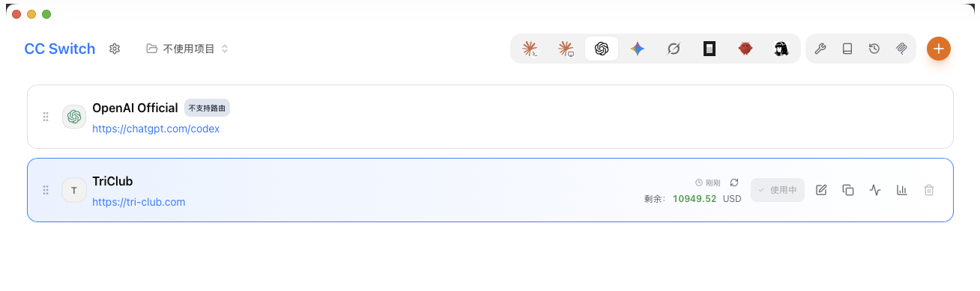View TriClub usage statistics chart
The height and width of the screenshot is (291, 980).
click(x=902, y=190)
